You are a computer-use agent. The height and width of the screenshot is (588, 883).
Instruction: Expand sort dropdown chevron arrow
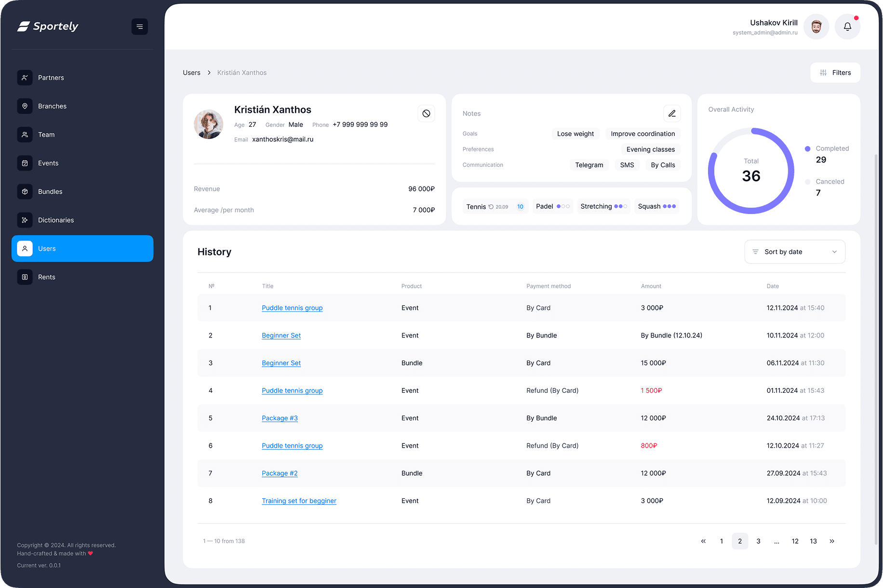[x=834, y=252]
